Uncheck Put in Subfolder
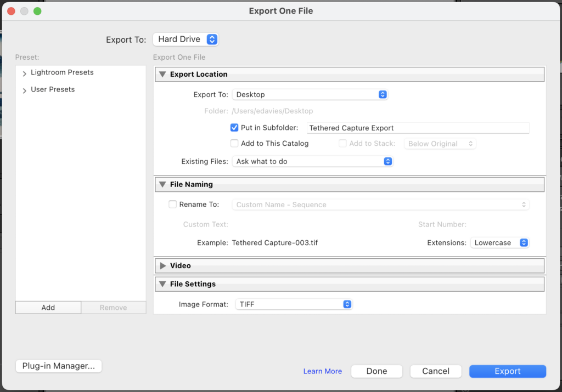Screen dimensions: 562x392 [x=234, y=127]
